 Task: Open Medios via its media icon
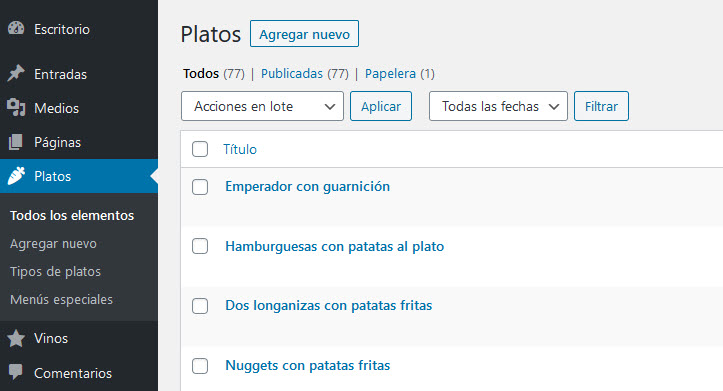[16, 108]
